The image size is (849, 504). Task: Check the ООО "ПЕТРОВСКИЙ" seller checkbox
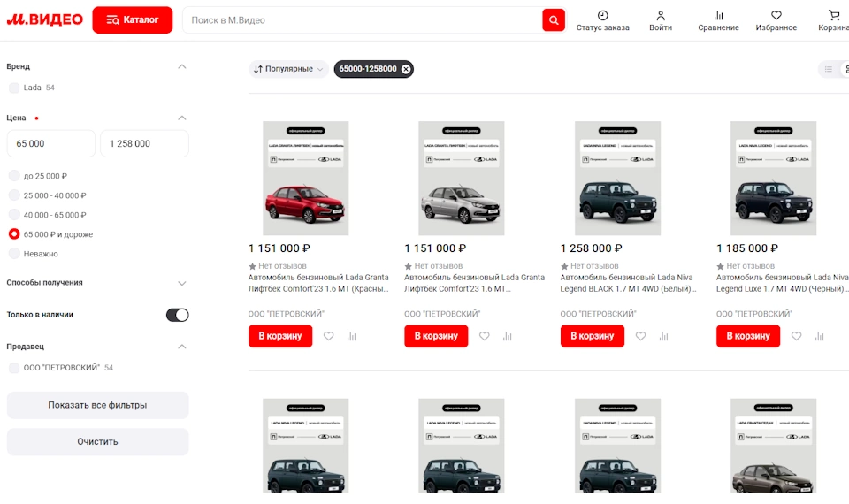click(x=14, y=368)
